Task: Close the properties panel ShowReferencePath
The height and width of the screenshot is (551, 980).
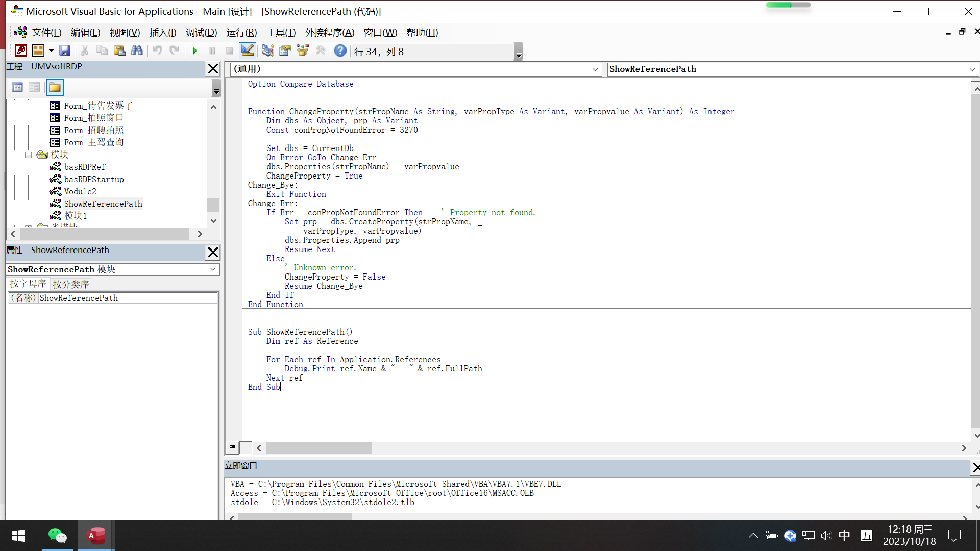Action: [x=213, y=252]
